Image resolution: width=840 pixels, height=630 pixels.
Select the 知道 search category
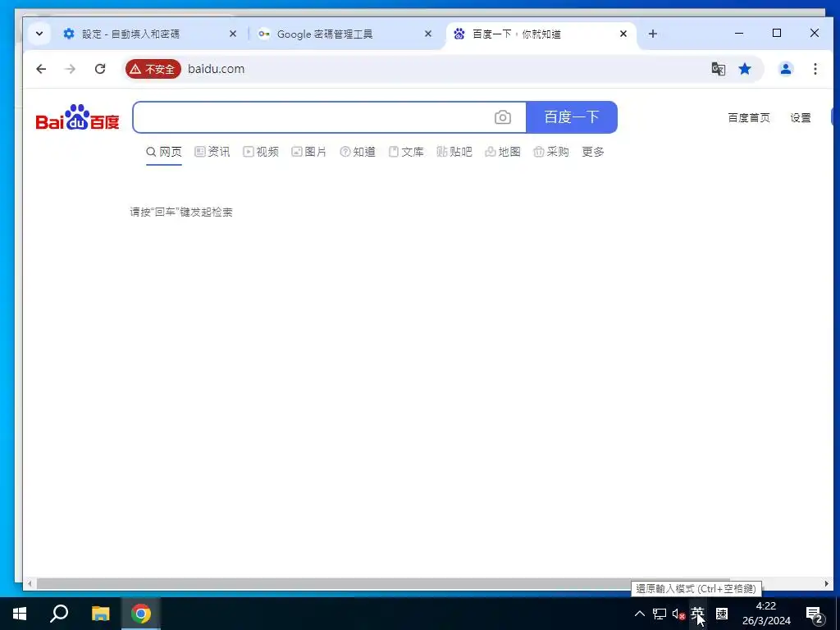(x=358, y=152)
